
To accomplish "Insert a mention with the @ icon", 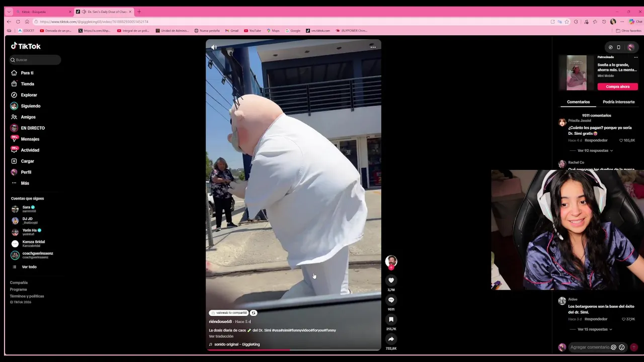I will [x=613, y=347].
